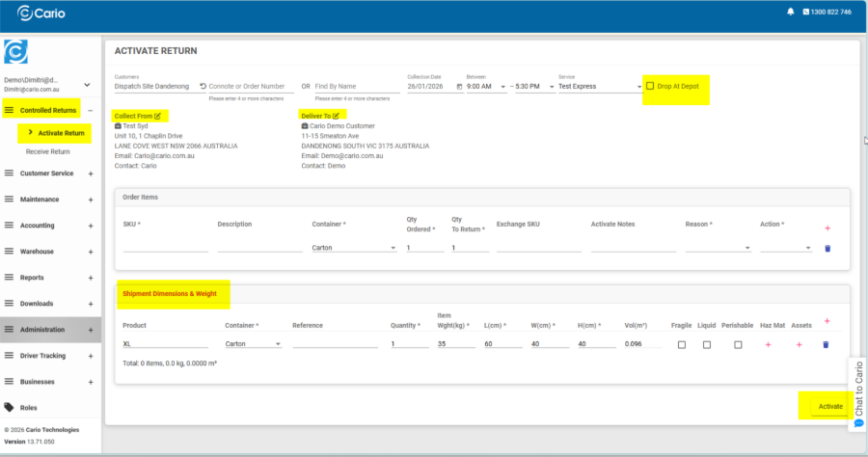Enable the Drop At Depot checkbox

650,86
